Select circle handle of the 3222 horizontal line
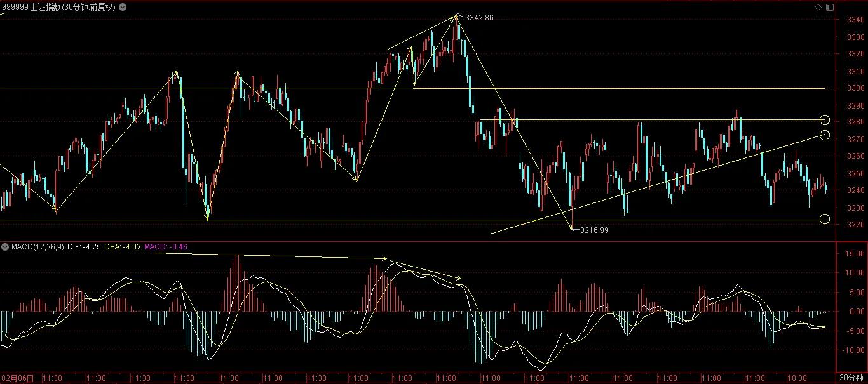The width and height of the screenshot is (868, 384). pyautogui.click(x=825, y=219)
